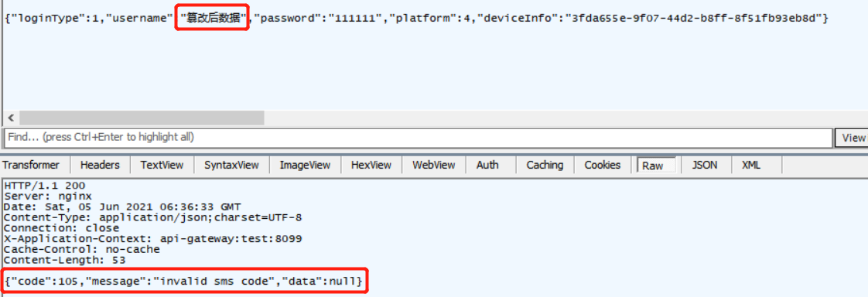The width and height of the screenshot is (868, 297).
Task: Click the horizontal scrollbar thumb
Action: click(x=142, y=118)
